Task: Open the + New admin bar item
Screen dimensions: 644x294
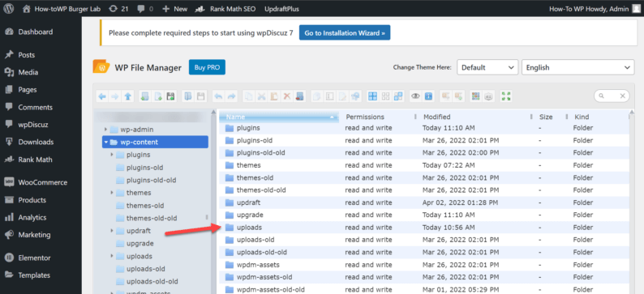Action: (x=175, y=9)
